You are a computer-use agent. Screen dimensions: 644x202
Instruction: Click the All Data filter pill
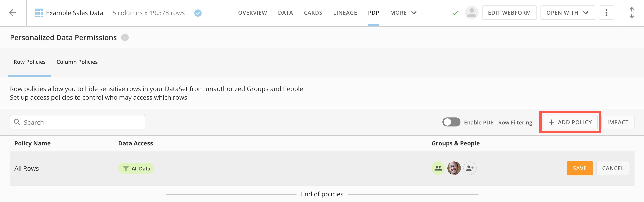click(x=136, y=168)
